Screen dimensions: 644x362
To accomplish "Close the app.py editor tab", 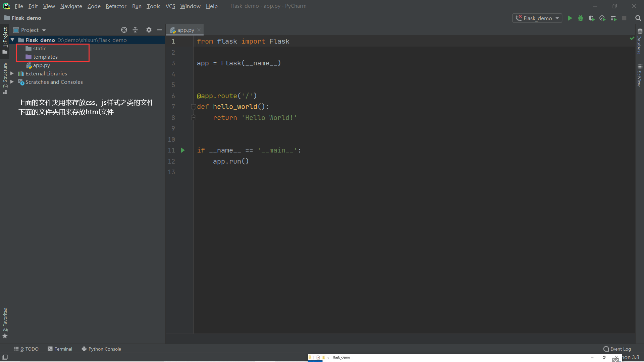I will tap(199, 30).
